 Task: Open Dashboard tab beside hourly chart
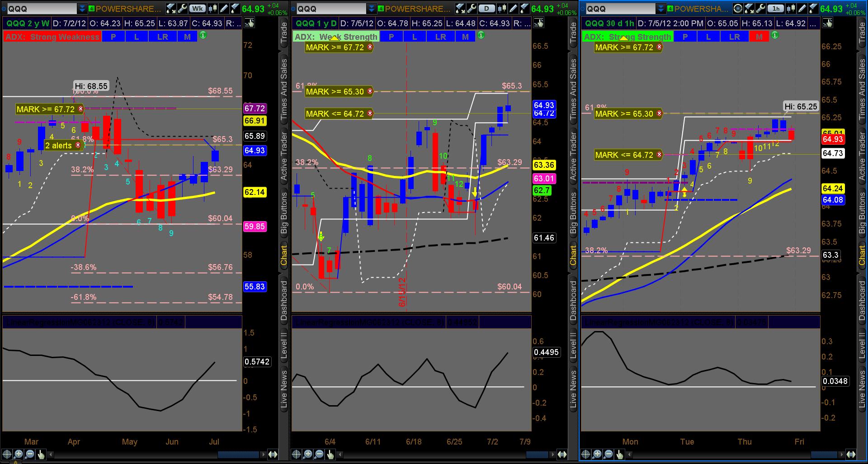pyautogui.click(x=863, y=301)
